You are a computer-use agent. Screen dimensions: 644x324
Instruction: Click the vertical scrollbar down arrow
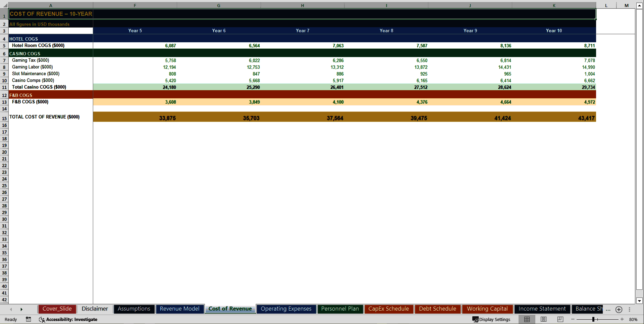pyautogui.click(x=640, y=301)
